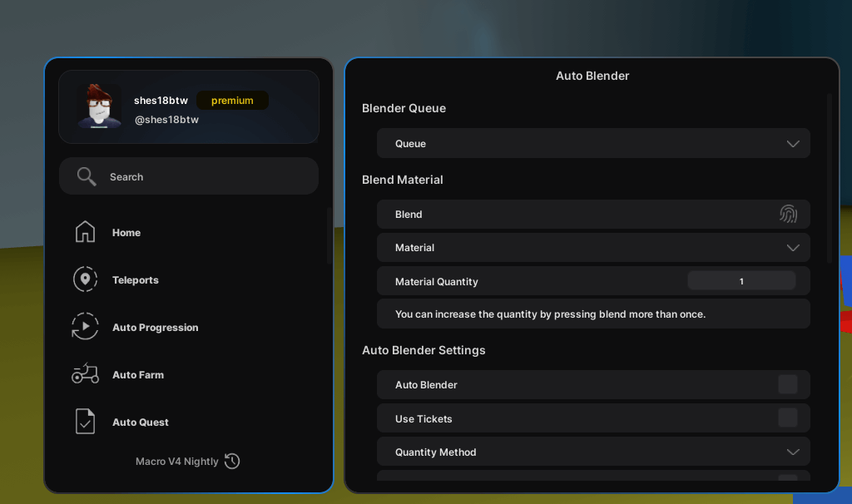Click the Material Quantity value box
852x504 pixels.
click(x=741, y=281)
